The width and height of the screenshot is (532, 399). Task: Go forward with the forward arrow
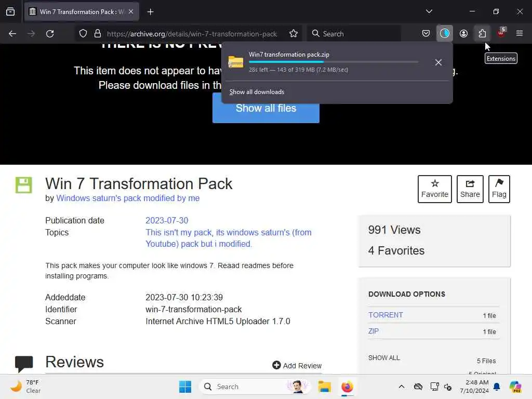[x=31, y=34]
